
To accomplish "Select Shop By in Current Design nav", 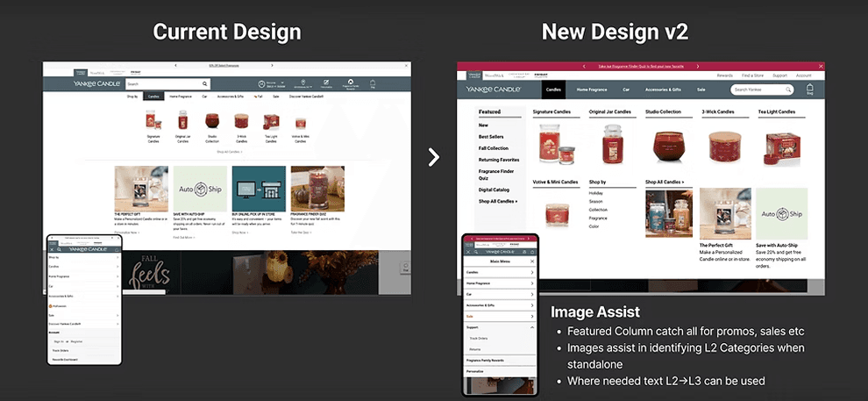I will (x=132, y=97).
